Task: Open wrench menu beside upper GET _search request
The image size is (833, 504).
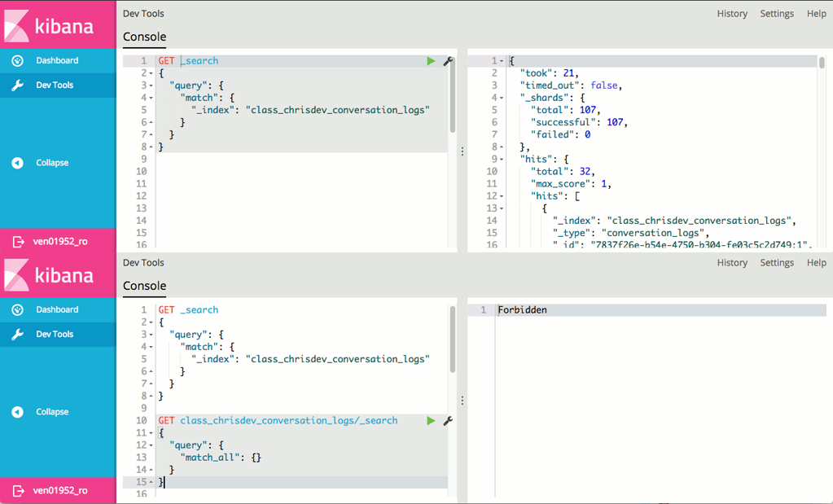Action: 447,61
